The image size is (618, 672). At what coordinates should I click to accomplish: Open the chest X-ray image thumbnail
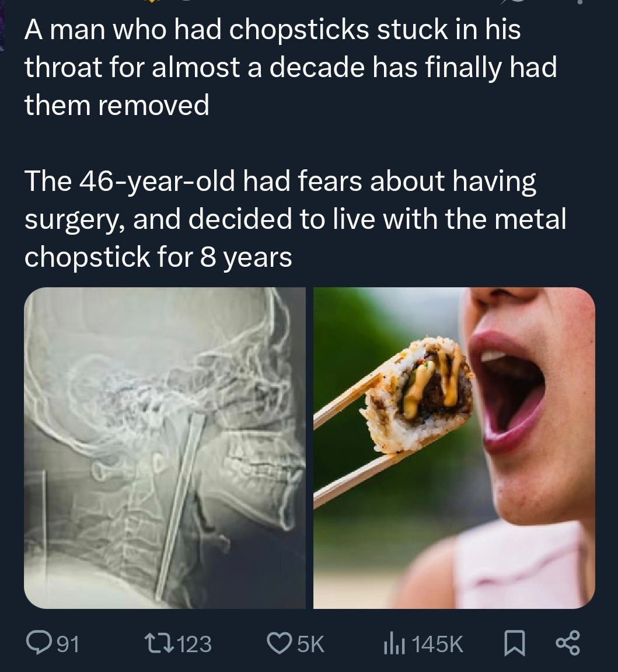[165, 447]
